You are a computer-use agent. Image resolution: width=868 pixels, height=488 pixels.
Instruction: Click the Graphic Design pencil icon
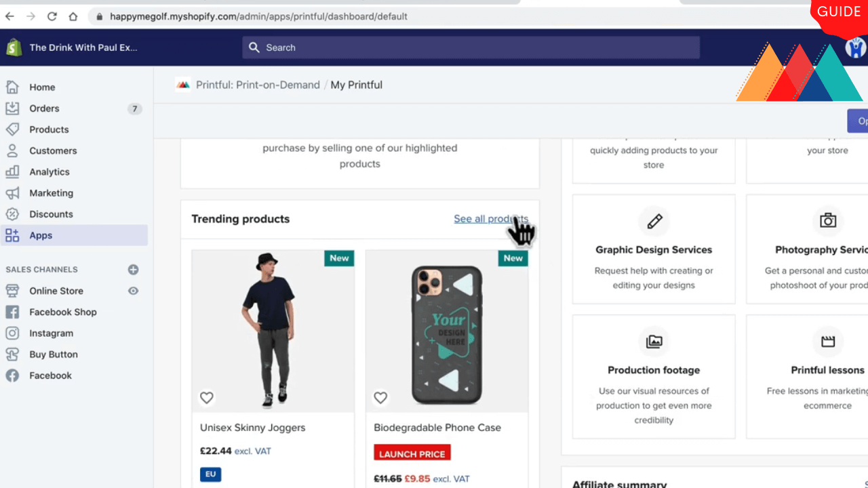[654, 221]
